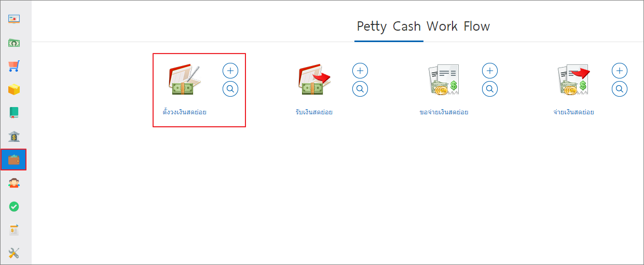Screen dimensions: 644x265
Task: Open the person avatar module in the sidebar
Action: (x=14, y=183)
